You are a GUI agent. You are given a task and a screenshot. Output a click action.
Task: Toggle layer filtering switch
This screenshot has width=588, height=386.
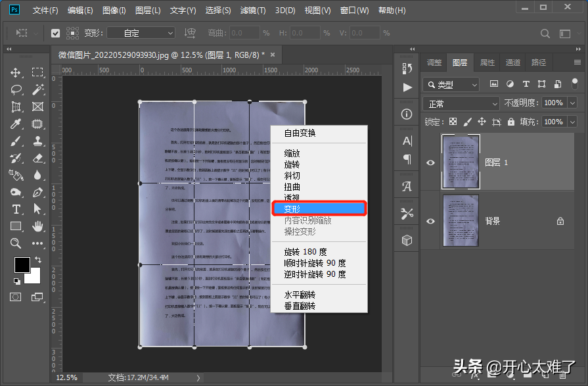tap(574, 84)
